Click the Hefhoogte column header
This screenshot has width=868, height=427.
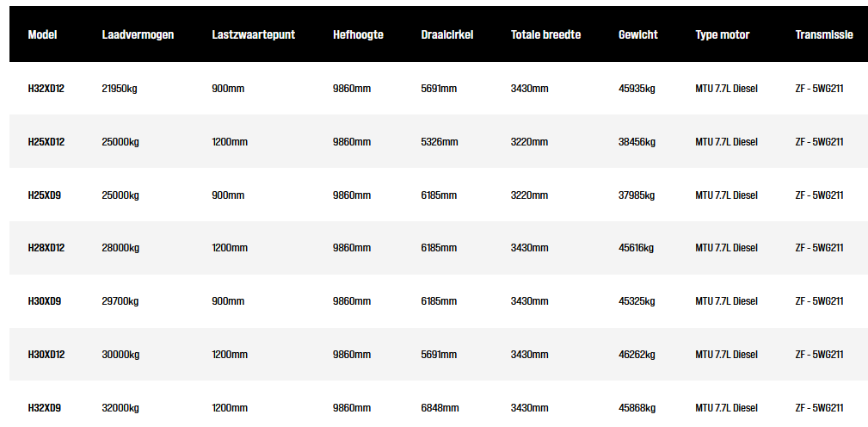[358, 35]
